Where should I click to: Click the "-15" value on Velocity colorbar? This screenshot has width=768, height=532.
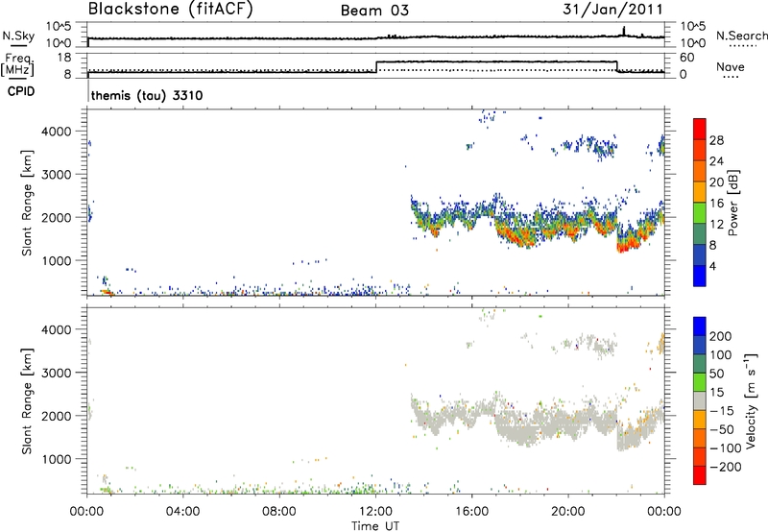722,411
